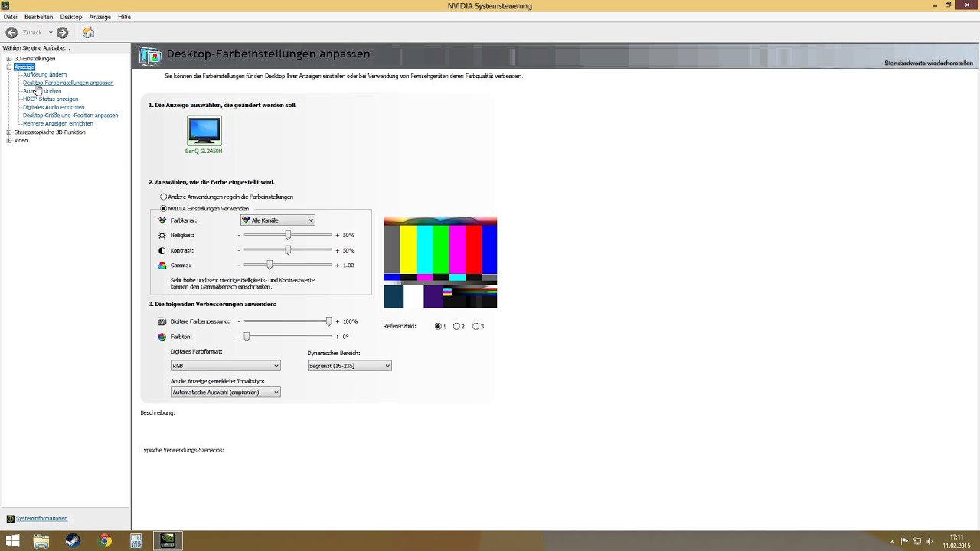Click the Gamma slider thumb

point(269,266)
